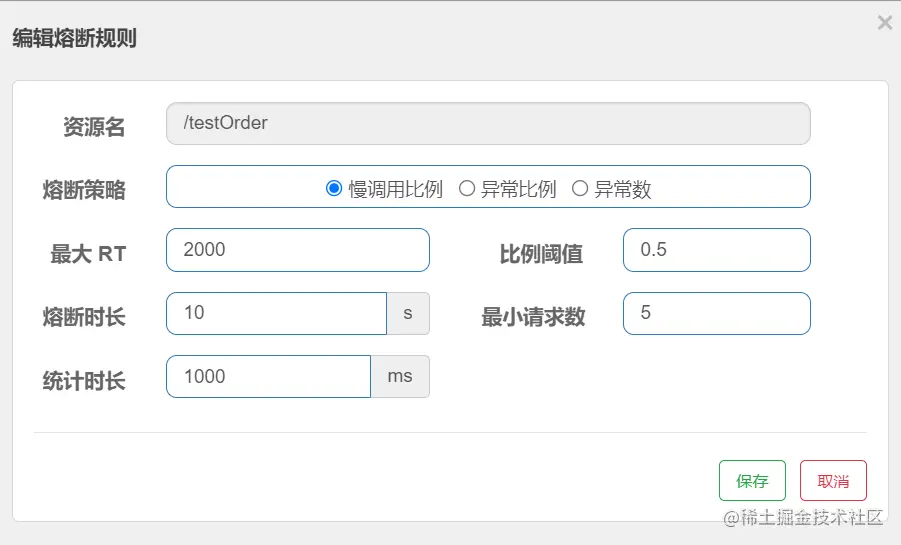Click the 比例阈值 label

pyautogui.click(x=541, y=254)
